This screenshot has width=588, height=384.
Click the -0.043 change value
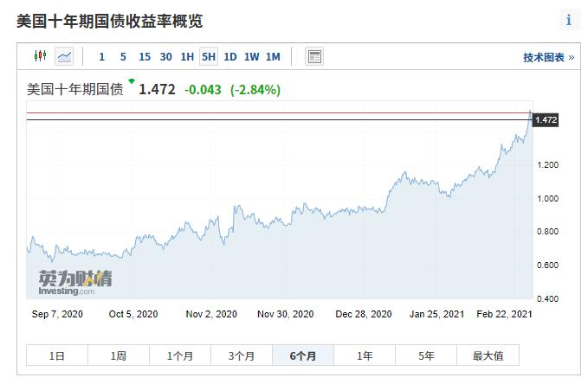pos(203,90)
